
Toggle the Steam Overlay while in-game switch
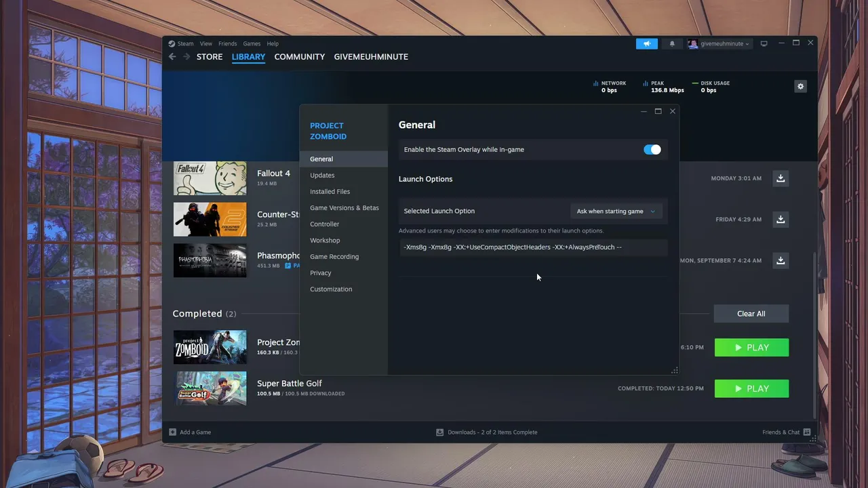(652, 150)
